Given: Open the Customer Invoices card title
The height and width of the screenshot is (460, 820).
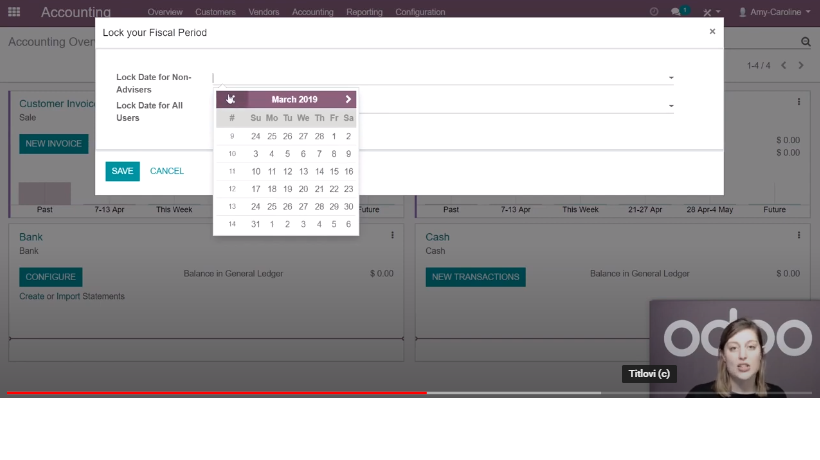Looking at the screenshot, I should [x=56, y=104].
